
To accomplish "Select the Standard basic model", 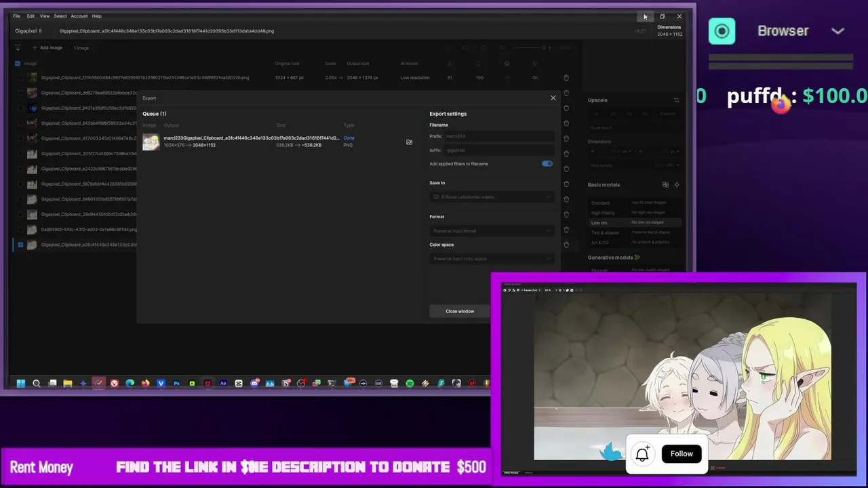I will (634, 203).
